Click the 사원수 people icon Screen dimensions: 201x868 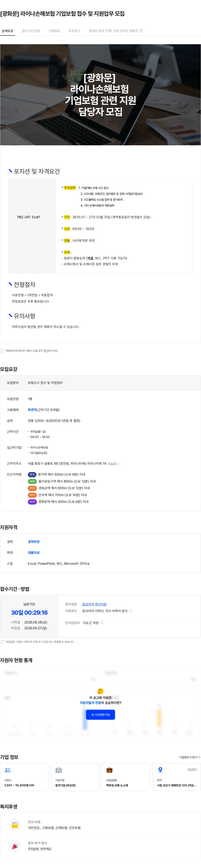(8, 770)
